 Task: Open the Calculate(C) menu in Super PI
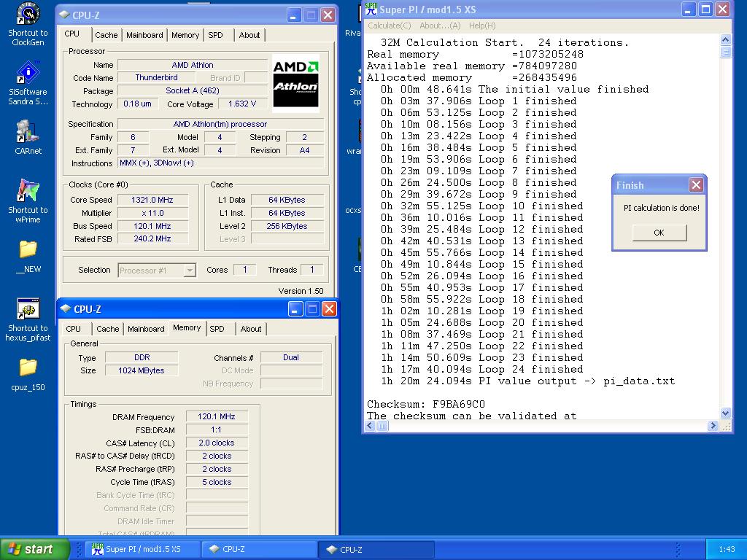tap(390, 26)
